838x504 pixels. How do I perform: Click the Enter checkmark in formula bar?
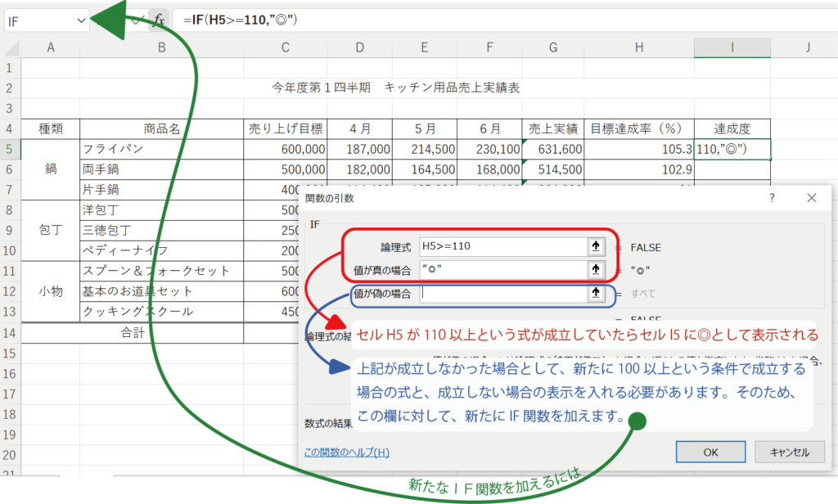click(136, 20)
